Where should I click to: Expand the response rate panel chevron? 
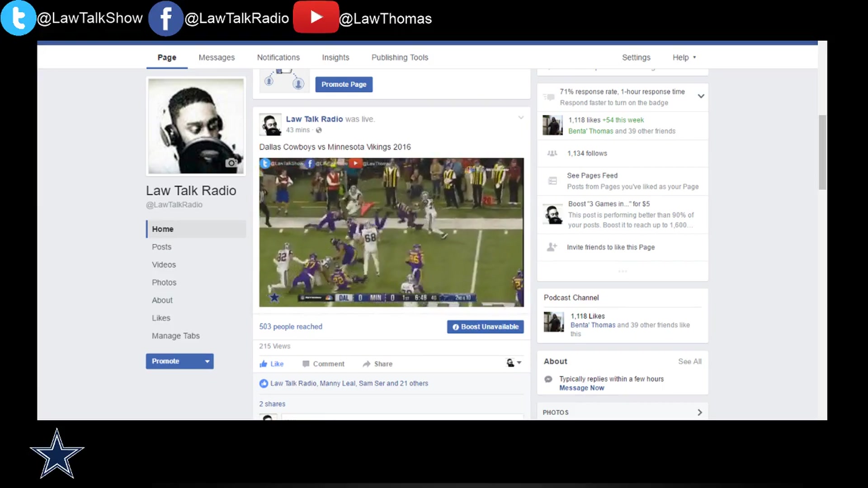(x=701, y=96)
